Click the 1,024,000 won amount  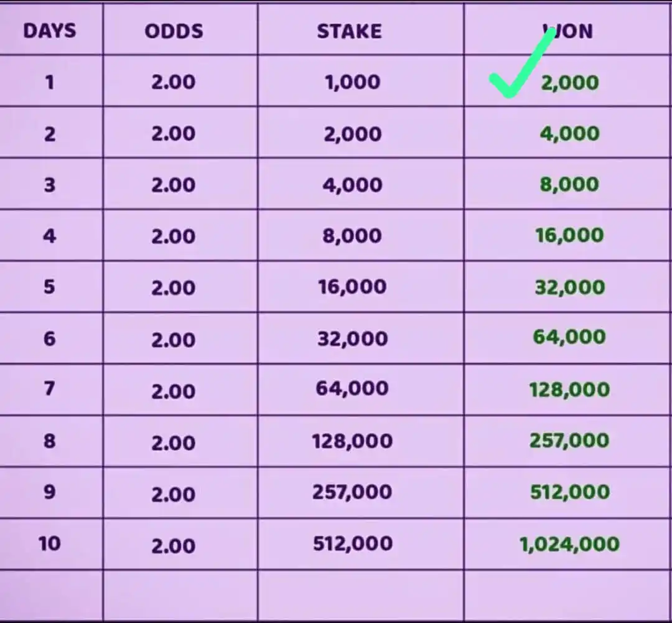pyautogui.click(x=569, y=544)
